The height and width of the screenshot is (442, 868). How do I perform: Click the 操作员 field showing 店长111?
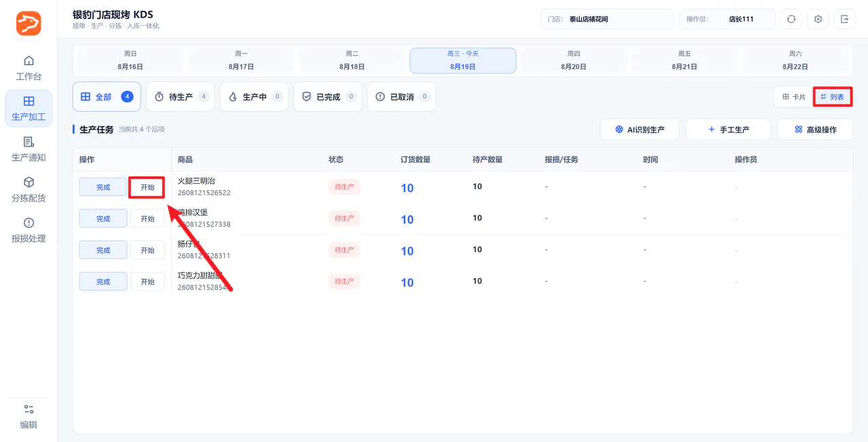727,19
